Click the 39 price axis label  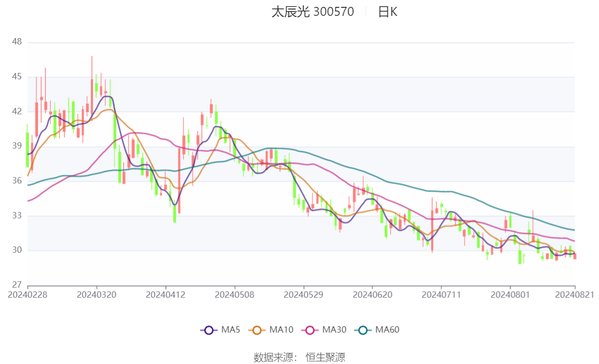(x=17, y=146)
